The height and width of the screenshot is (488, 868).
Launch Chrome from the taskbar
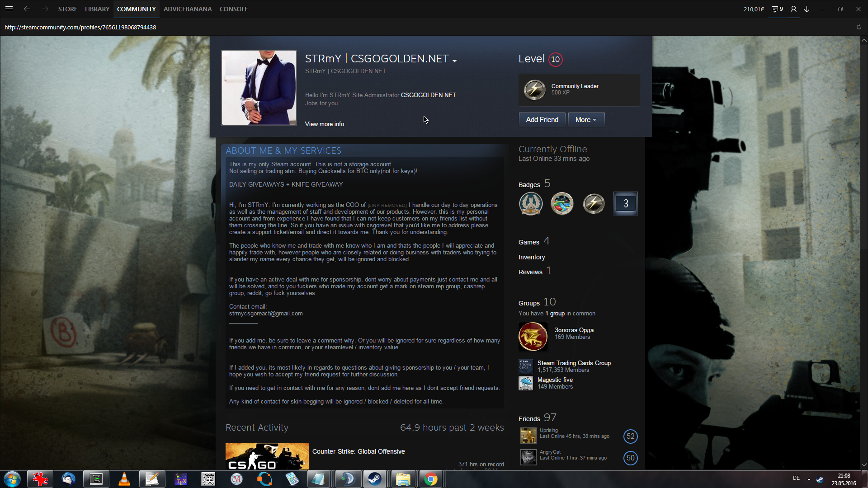point(431,479)
